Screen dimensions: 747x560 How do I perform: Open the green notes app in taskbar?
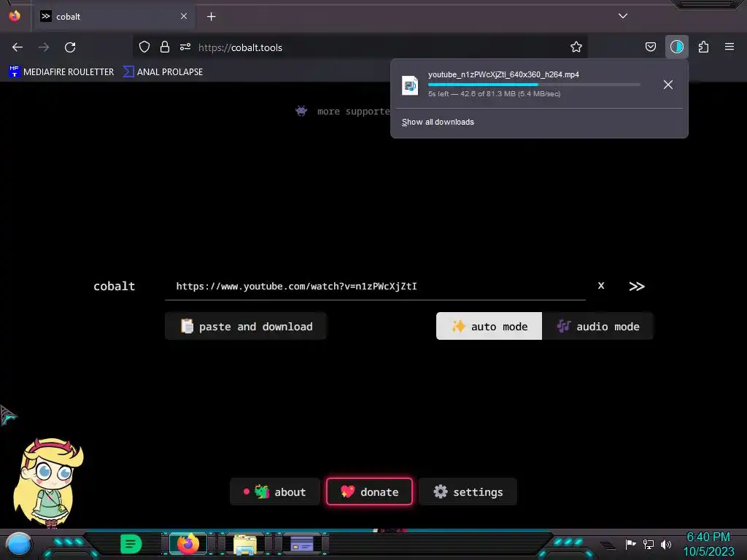pos(131,544)
